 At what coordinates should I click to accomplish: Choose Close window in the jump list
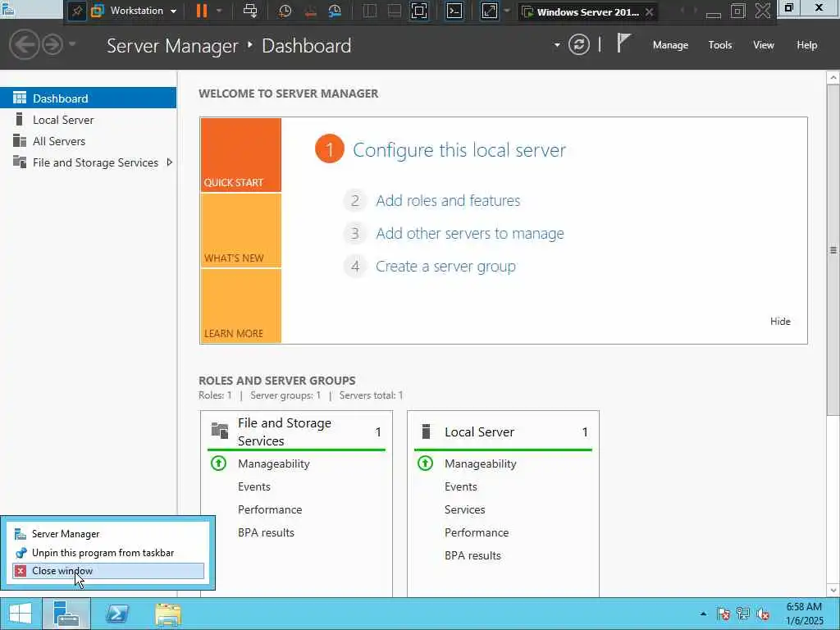pos(108,571)
